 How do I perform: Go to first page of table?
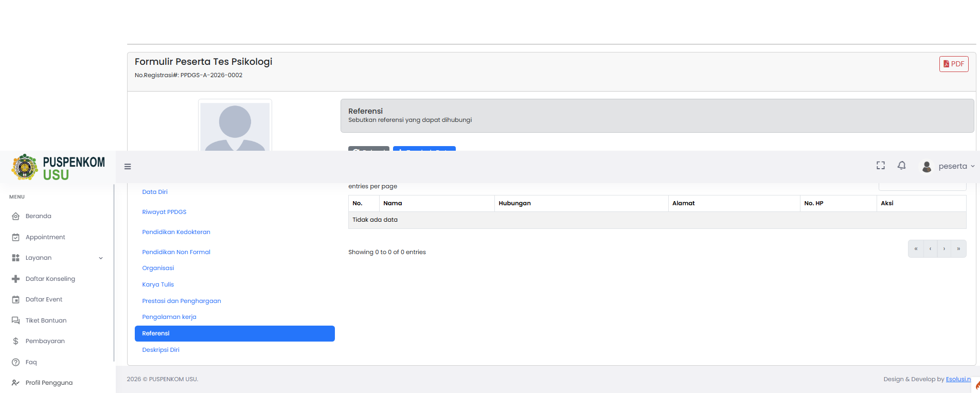click(x=916, y=249)
